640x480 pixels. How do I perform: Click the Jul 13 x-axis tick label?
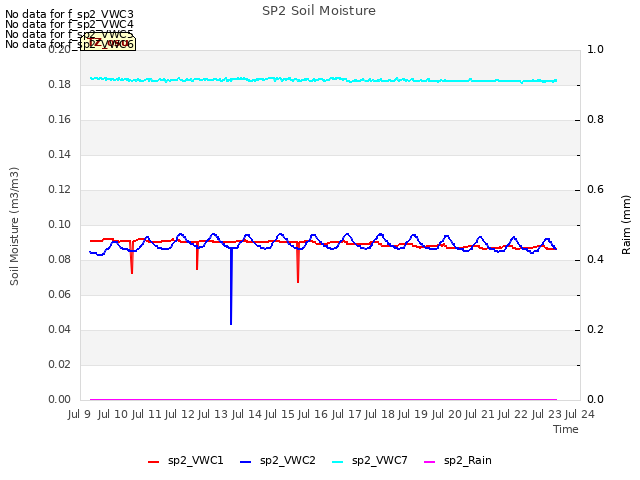pos(213,414)
